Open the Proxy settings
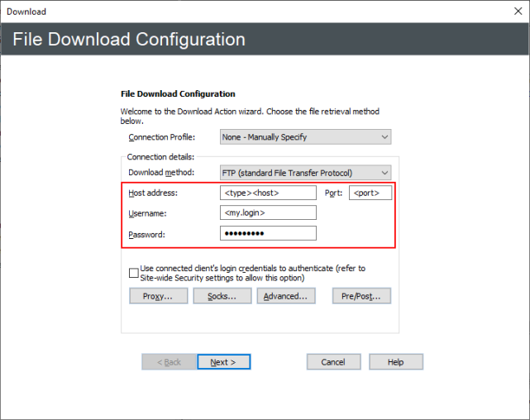Image resolution: width=530 pixels, height=420 pixels. click(x=158, y=296)
